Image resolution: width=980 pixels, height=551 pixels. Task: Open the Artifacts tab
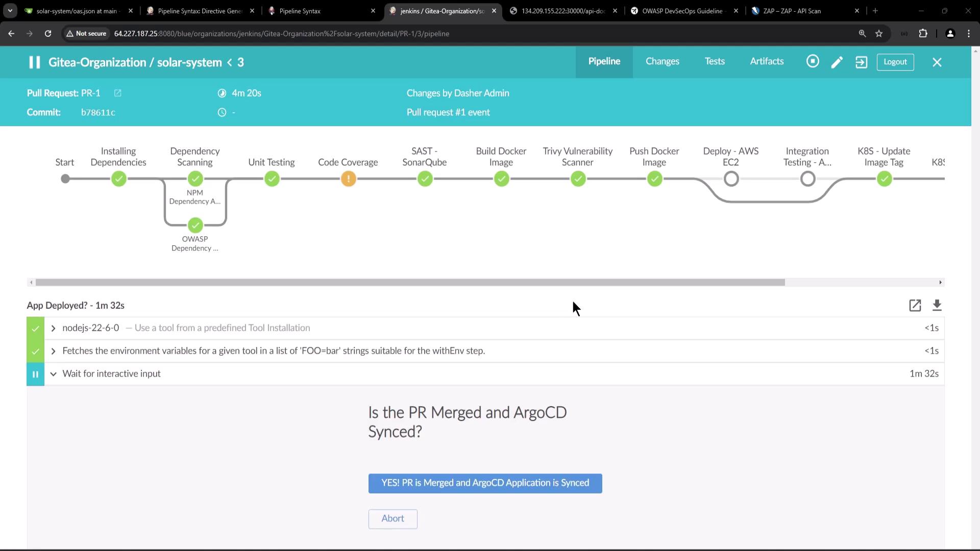tap(767, 61)
